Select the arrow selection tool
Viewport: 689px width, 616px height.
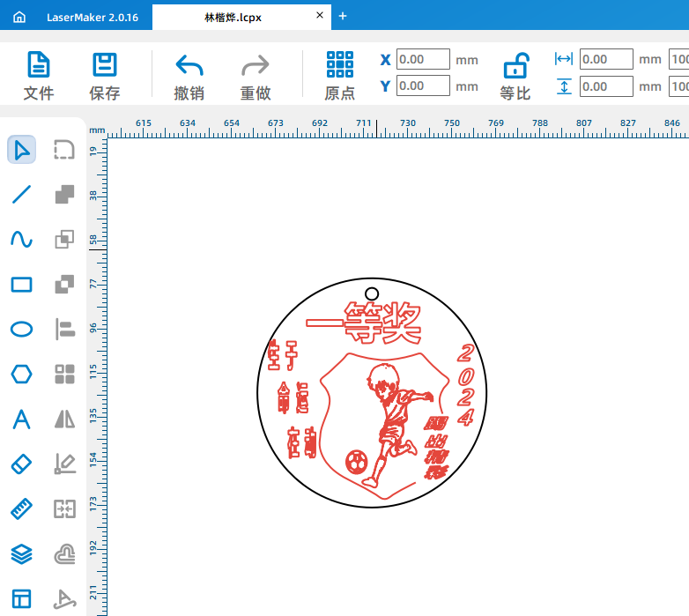(22, 150)
